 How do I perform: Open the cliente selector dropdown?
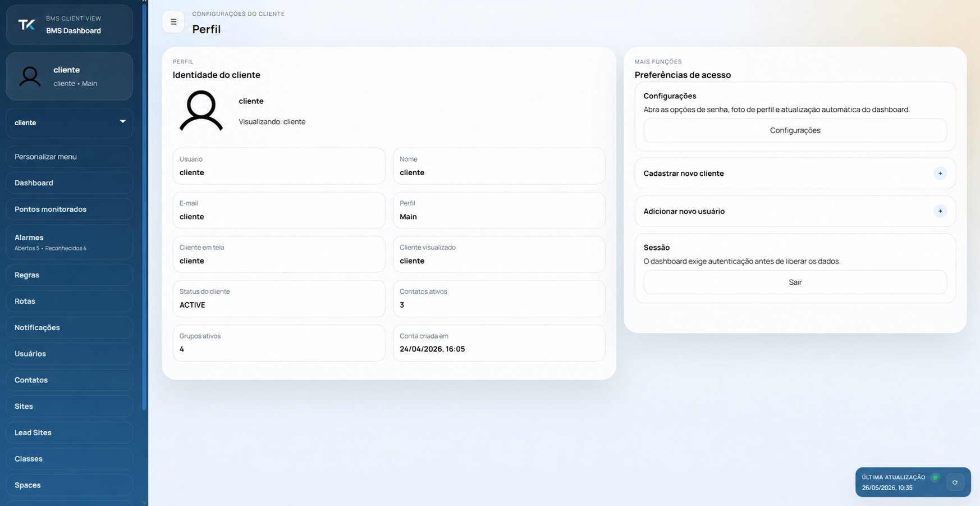pyautogui.click(x=70, y=122)
